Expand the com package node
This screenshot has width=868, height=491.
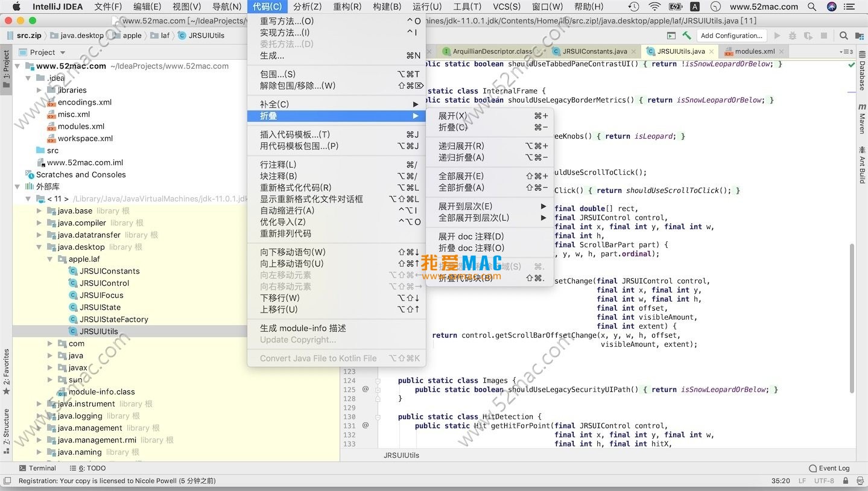(51, 343)
